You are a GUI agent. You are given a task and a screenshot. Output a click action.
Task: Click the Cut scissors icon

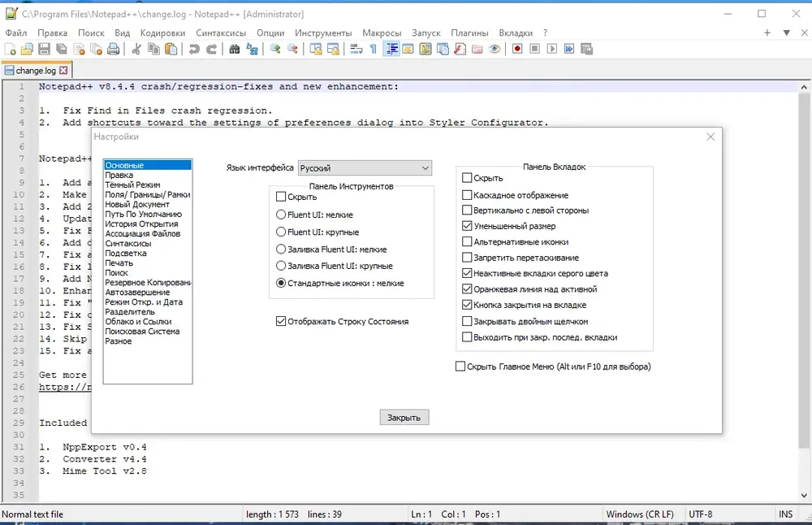136,50
